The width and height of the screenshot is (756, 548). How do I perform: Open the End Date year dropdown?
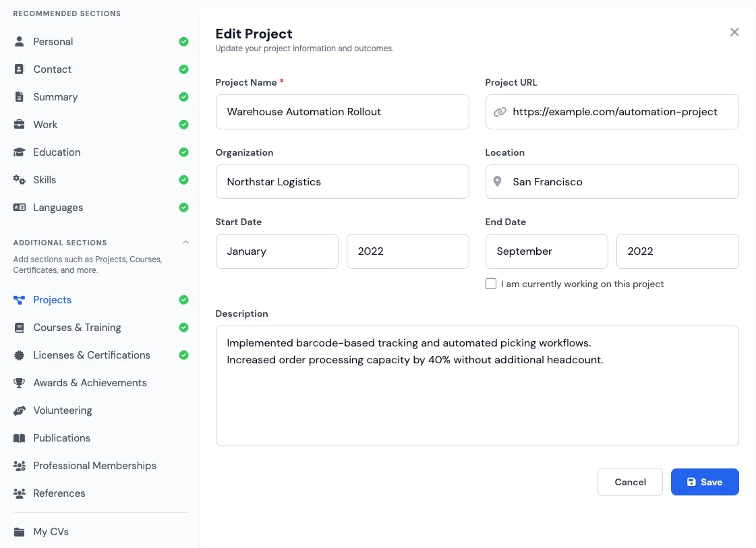(677, 251)
